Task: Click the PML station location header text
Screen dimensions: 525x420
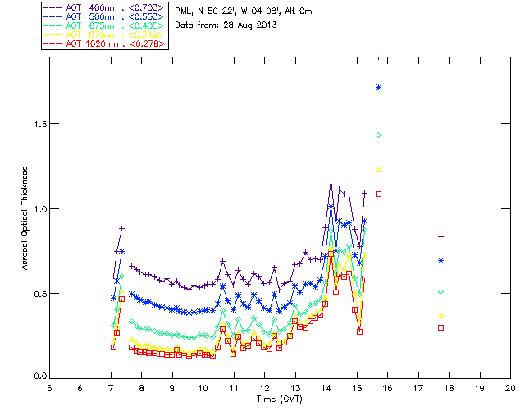Action: pos(244,11)
